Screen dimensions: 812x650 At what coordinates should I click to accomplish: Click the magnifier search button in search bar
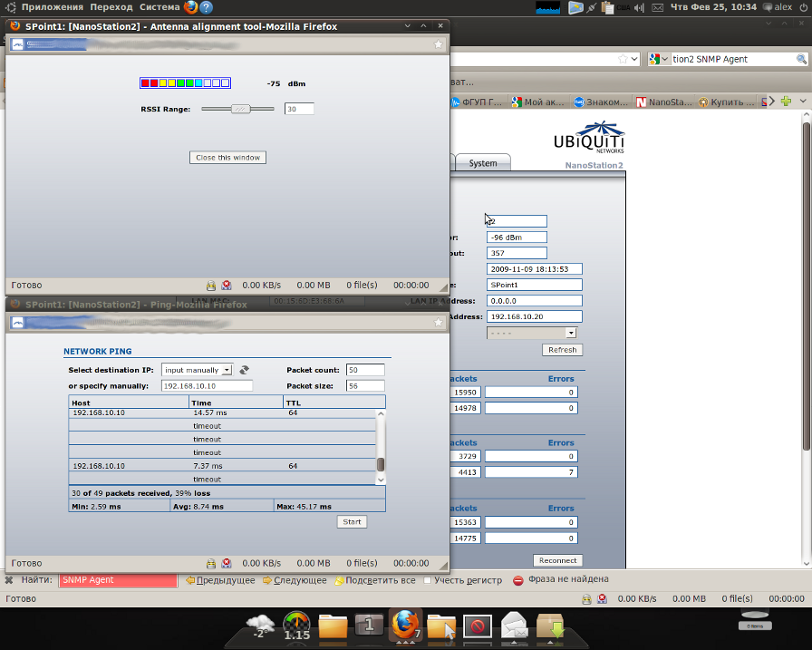pos(801,59)
